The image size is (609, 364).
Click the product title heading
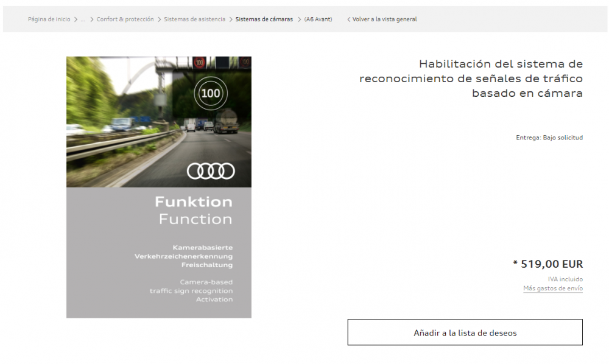[471, 79]
